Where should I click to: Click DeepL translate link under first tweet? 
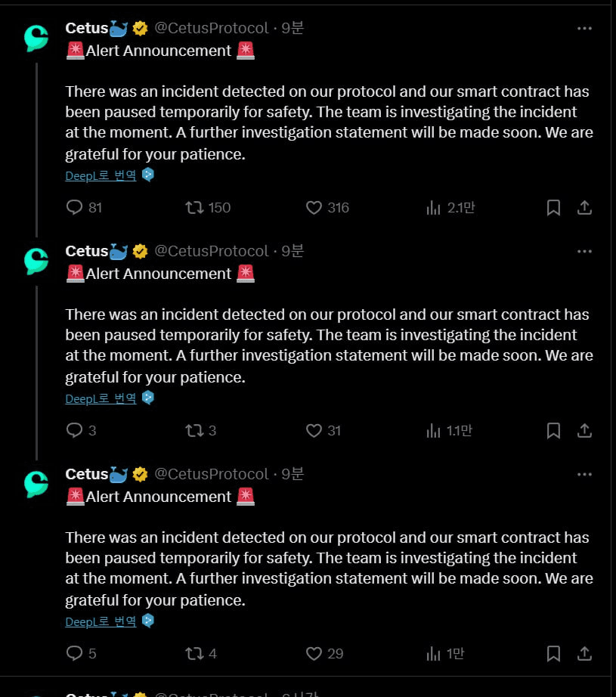pos(101,175)
